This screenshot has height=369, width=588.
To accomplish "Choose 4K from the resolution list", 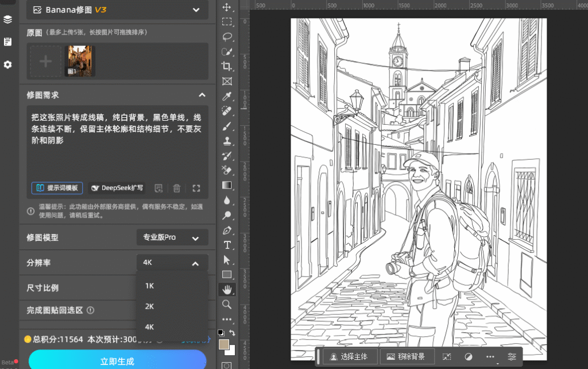I will pyautogui.click(x=172, y=327).
